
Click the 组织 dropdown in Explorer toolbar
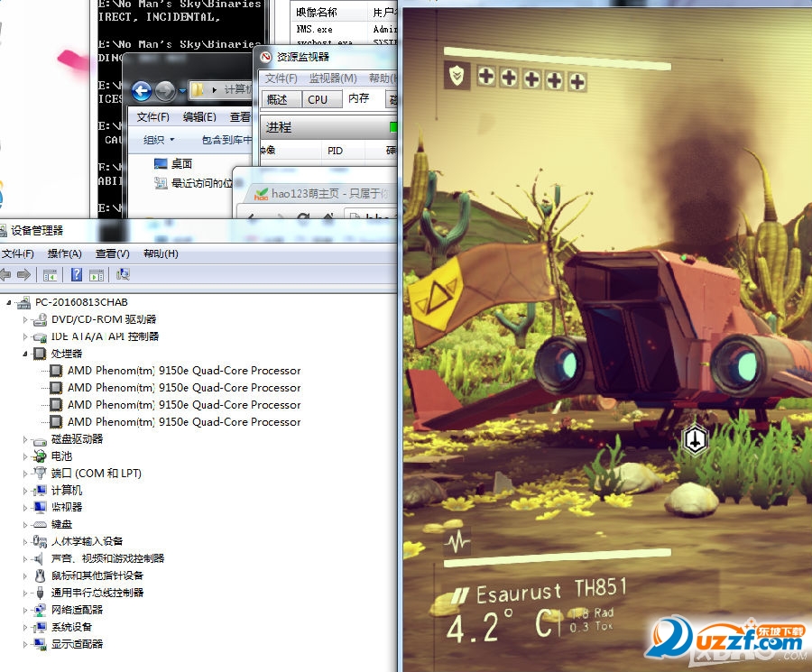159,140
